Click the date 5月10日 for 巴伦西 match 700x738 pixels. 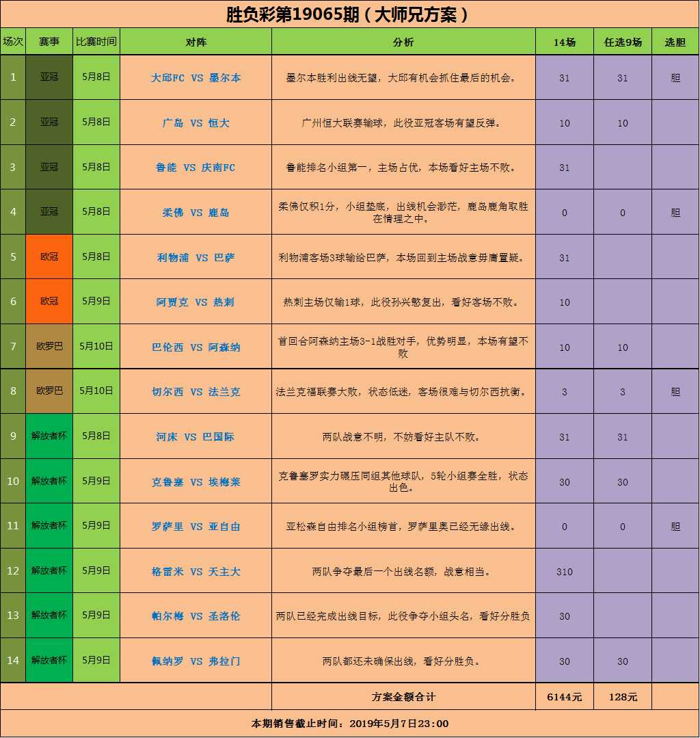click(x=96, y=346)
